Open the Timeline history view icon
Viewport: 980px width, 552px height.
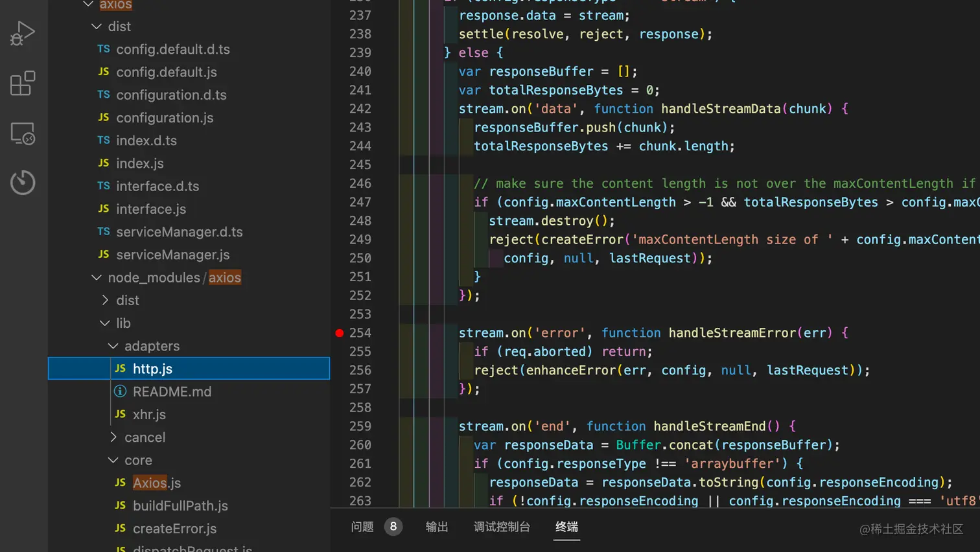23,183
